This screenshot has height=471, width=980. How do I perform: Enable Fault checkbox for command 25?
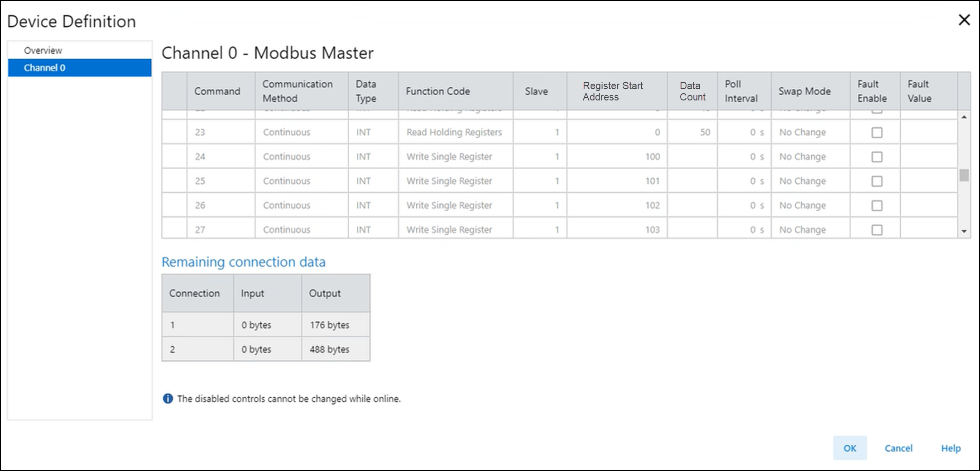(877, 181)
